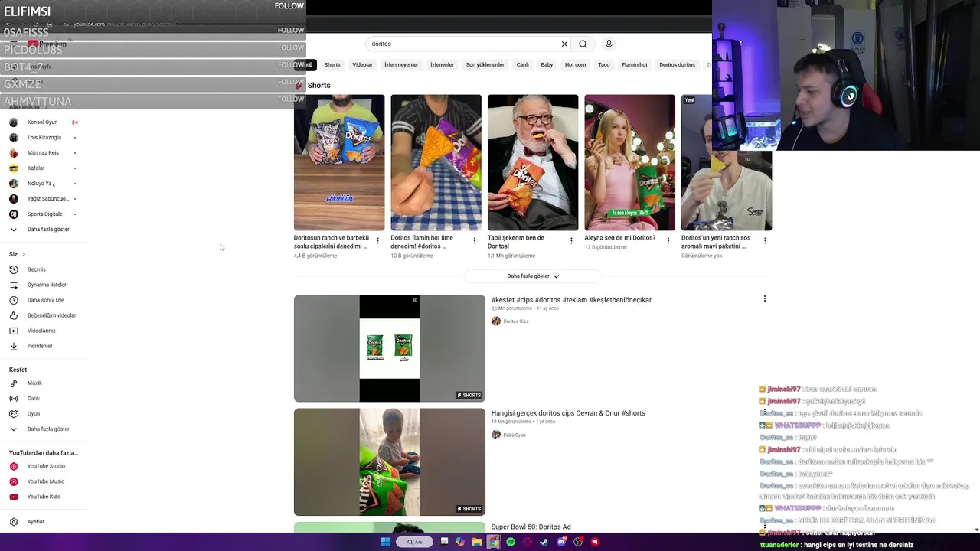Play Hangisi gerçek doritos cips video thumbnail
Image resolution: width=980 pixels, height=551 pixels.
[390, 462]
